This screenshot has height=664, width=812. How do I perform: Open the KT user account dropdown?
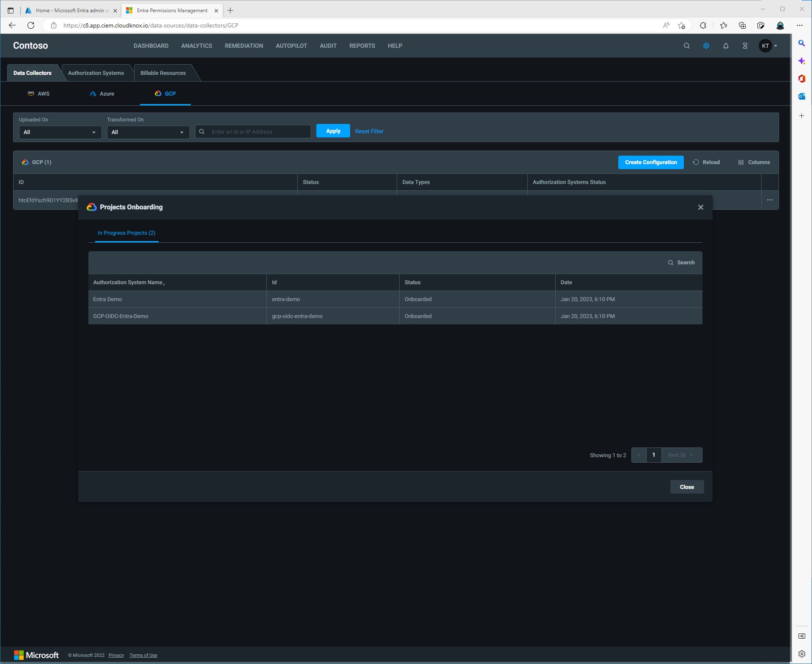[x=768, y=46]
